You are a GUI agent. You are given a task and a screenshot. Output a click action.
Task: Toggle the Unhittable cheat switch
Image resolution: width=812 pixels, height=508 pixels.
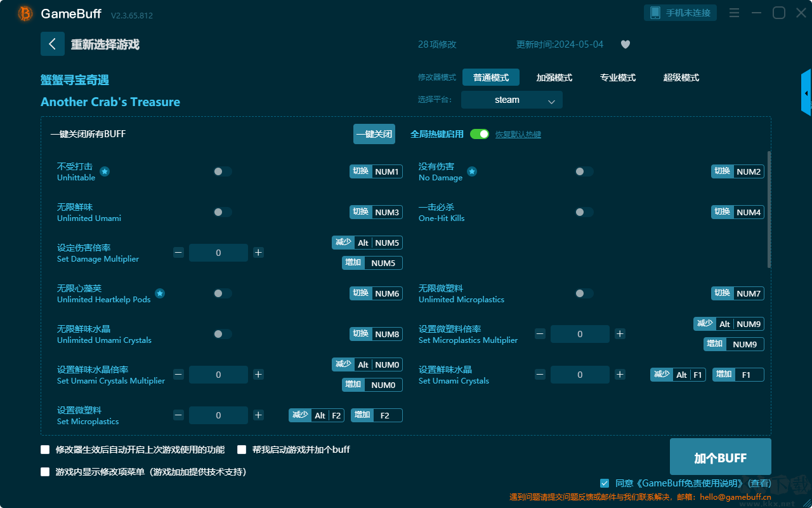[x=223, y=171]
